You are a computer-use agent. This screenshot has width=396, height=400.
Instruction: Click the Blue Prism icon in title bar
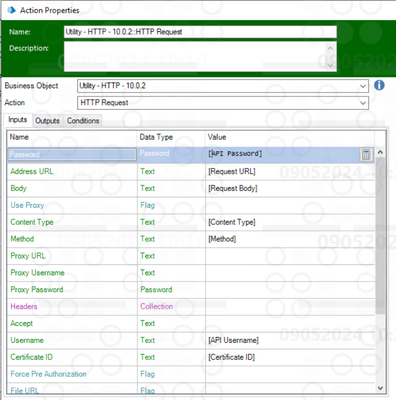click(11, 10)
